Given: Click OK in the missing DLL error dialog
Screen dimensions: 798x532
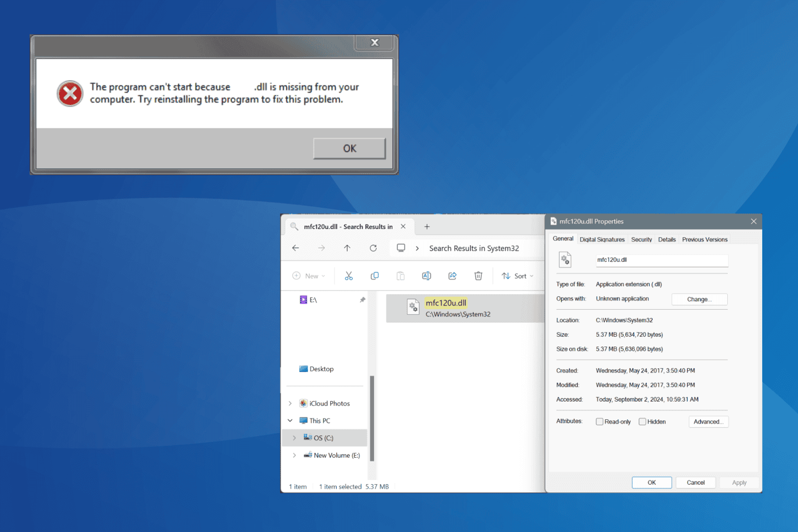Looking at the screenshot, I should point(349,149).
